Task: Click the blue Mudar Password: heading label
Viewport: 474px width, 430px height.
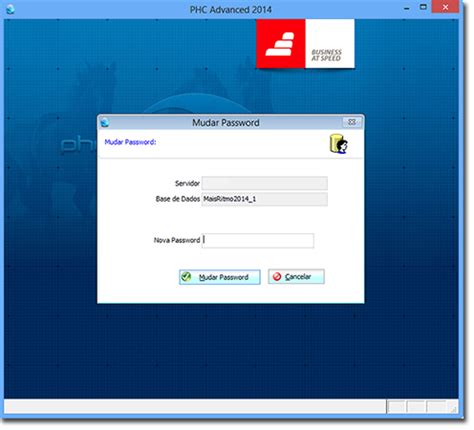Action: (x=130, y=142)
